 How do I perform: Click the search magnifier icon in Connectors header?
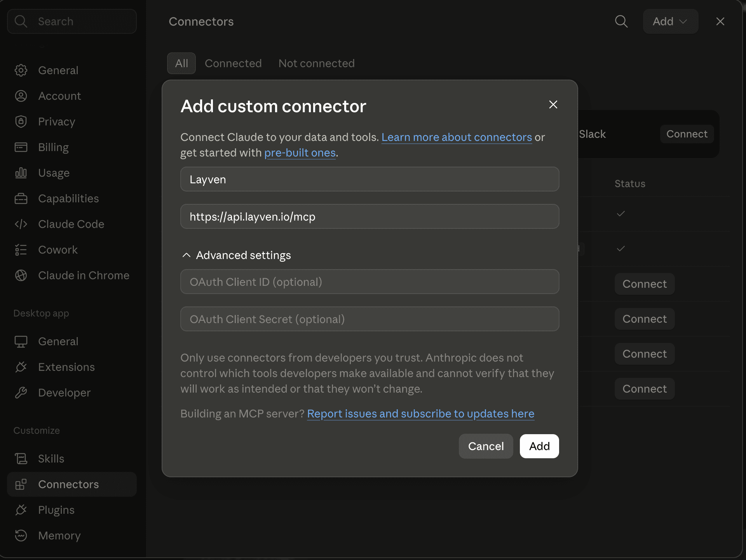point(621,21)
